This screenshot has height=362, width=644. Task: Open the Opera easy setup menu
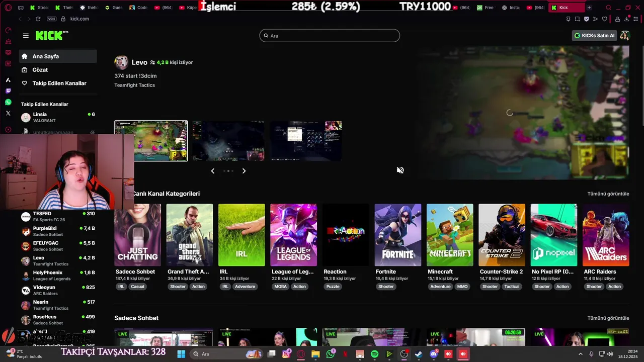[636, 19]
